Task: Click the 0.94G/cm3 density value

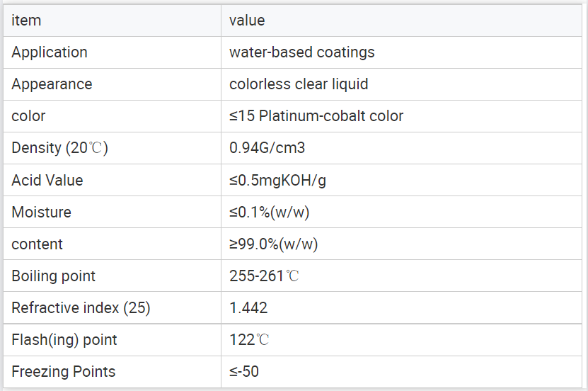Action: click(267, 148)
